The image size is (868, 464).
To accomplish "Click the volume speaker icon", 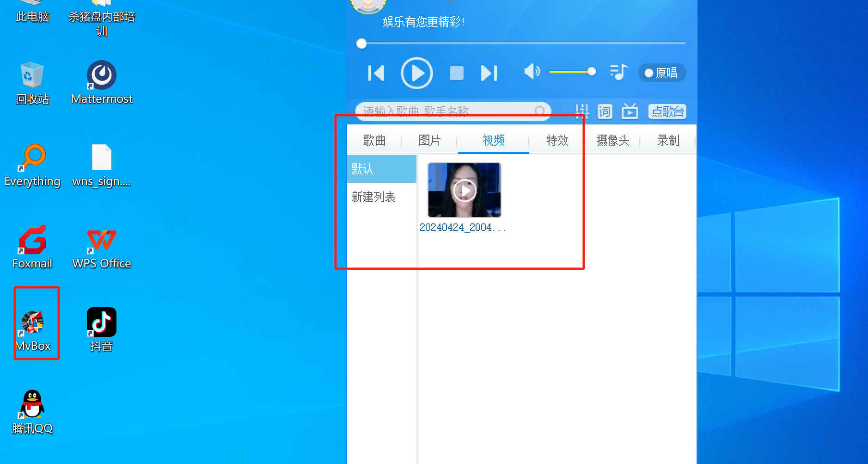I will point(532,72).
